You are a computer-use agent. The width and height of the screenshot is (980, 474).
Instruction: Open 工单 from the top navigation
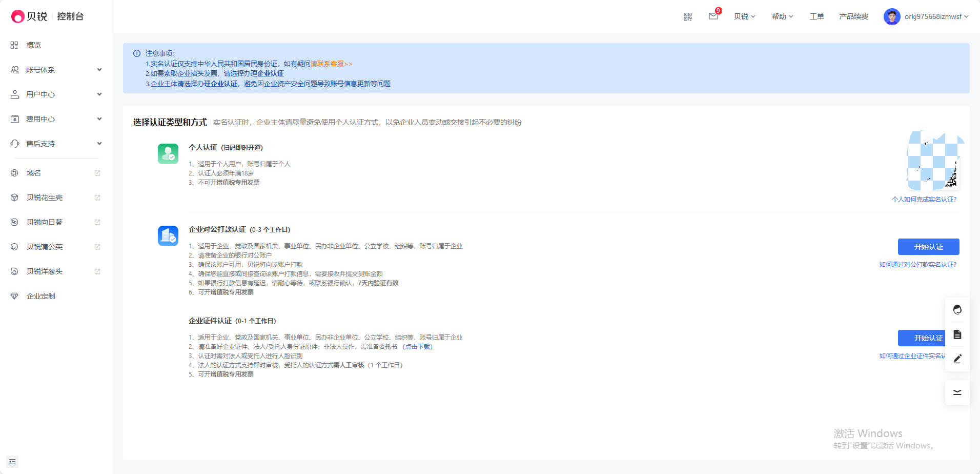click(x=817, y=16)
